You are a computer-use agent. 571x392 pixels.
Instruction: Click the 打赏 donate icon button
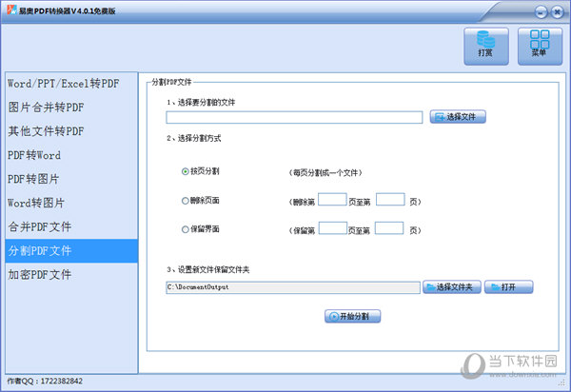(486, 47)
